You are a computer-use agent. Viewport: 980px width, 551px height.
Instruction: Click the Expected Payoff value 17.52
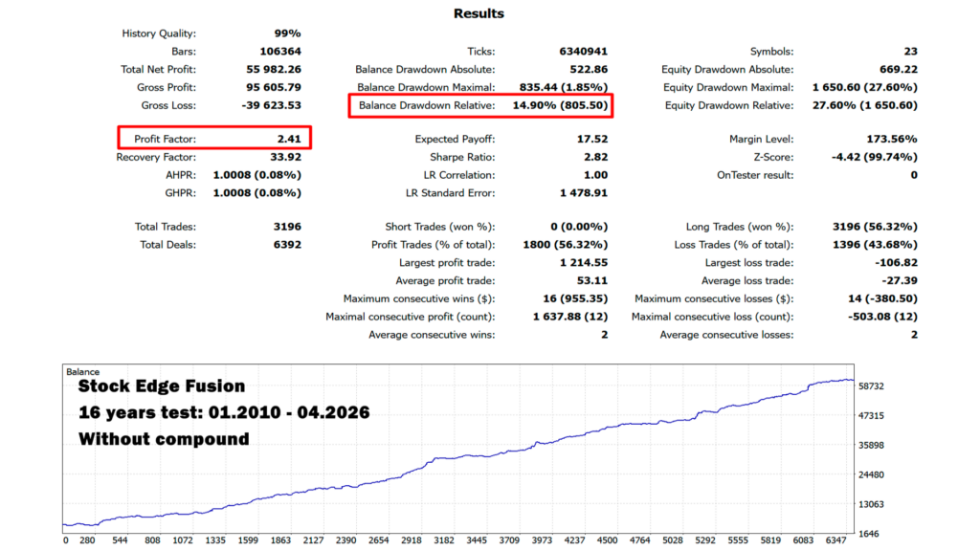(x=591, y=139)
